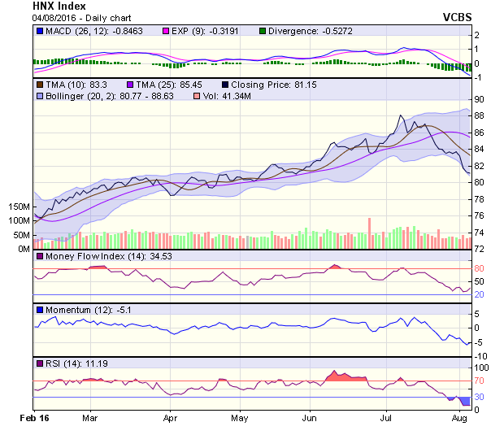Click the Money Flow Index legend marker
504x435 pixels.
point(41,257)
